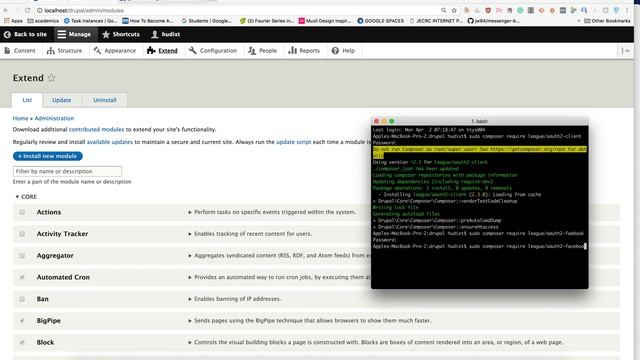Expand the Aggregator module description
The height and width of the screenshot is (360, 640).
(280, 256)
